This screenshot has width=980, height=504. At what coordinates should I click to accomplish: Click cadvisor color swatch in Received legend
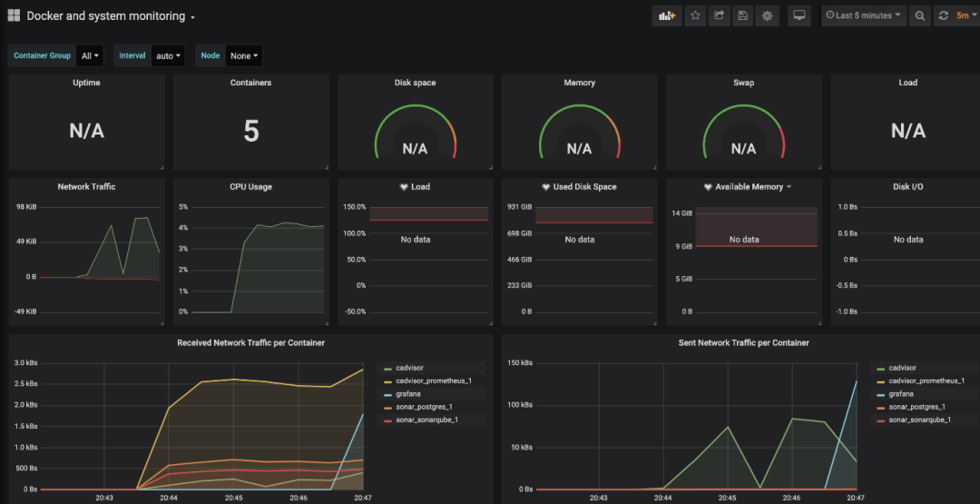pyautogui.click(x=388, y=369)
